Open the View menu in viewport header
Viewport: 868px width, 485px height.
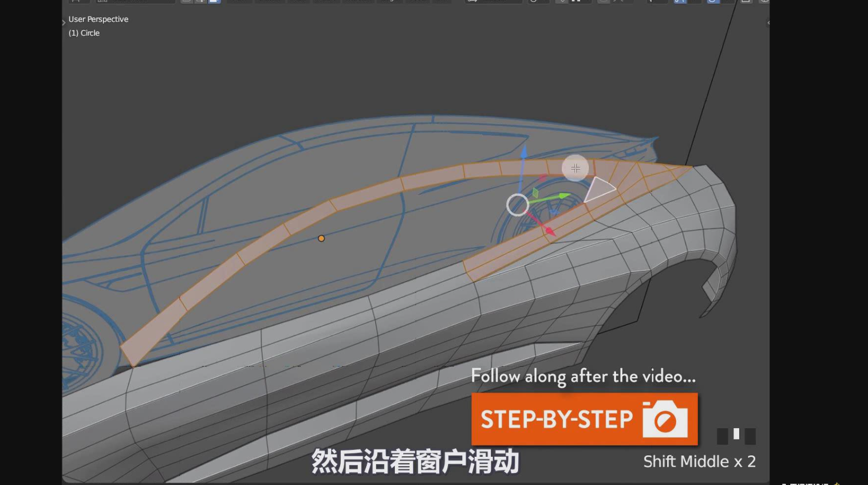[x=239, y=1]
